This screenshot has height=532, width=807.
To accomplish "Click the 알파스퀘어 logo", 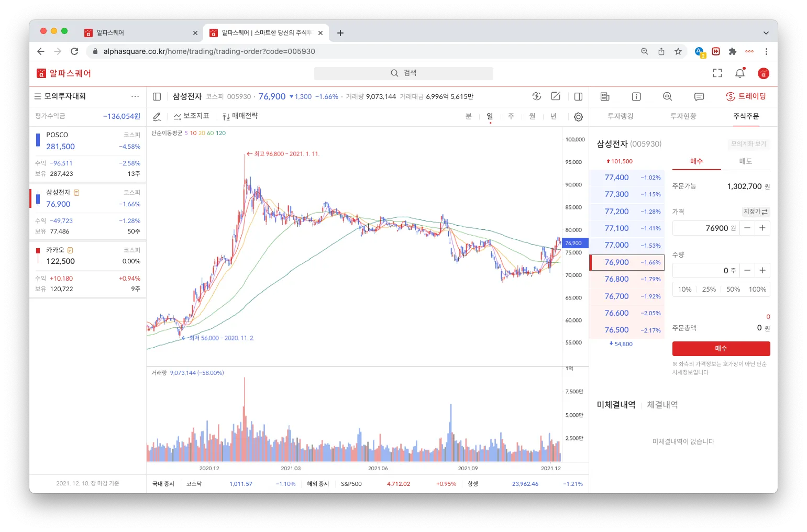I will coord(63,73).
